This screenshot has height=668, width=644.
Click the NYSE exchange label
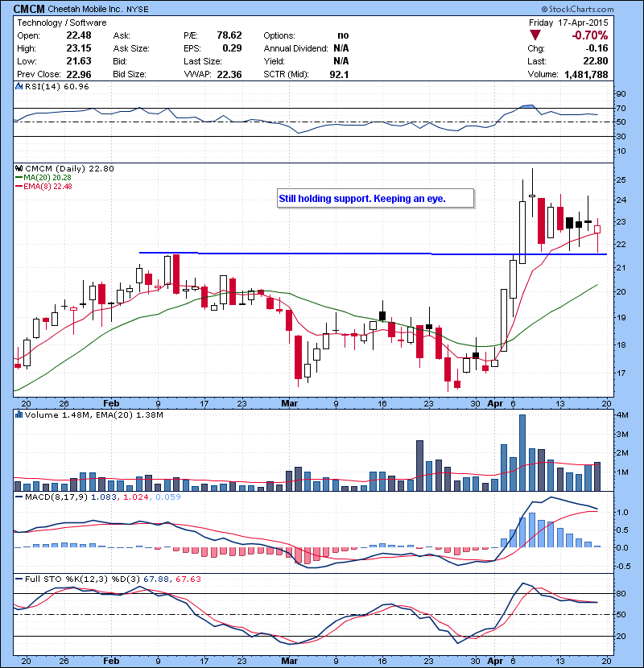click(137, 10)
